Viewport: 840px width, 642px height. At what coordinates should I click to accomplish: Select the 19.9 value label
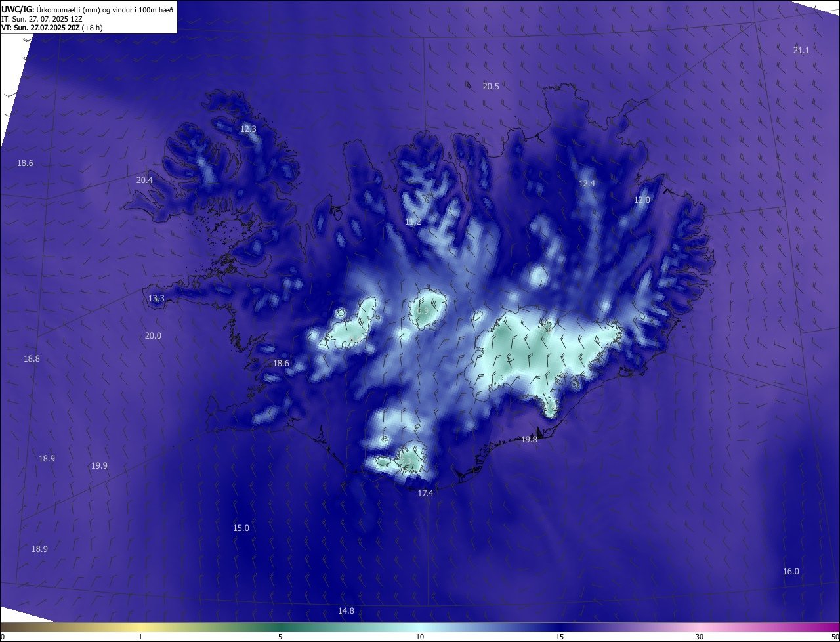pos(99,465)
